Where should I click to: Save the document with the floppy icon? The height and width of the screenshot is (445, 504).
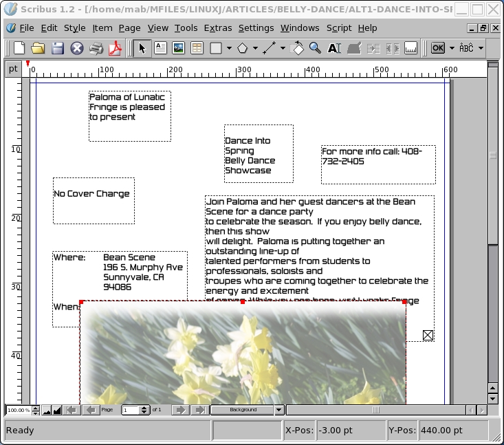[x=57, y=48]
